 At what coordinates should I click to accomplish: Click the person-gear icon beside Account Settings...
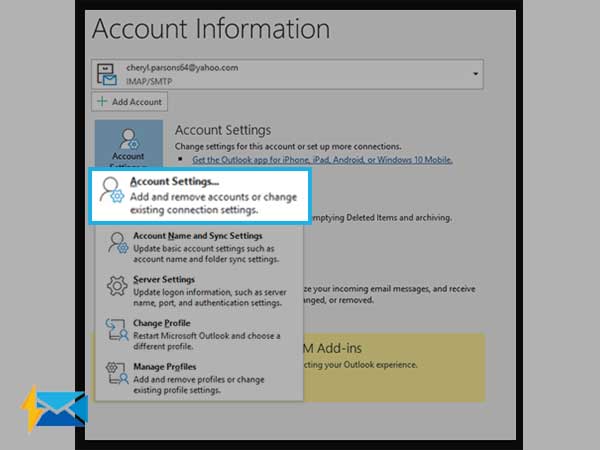[111, 190]
